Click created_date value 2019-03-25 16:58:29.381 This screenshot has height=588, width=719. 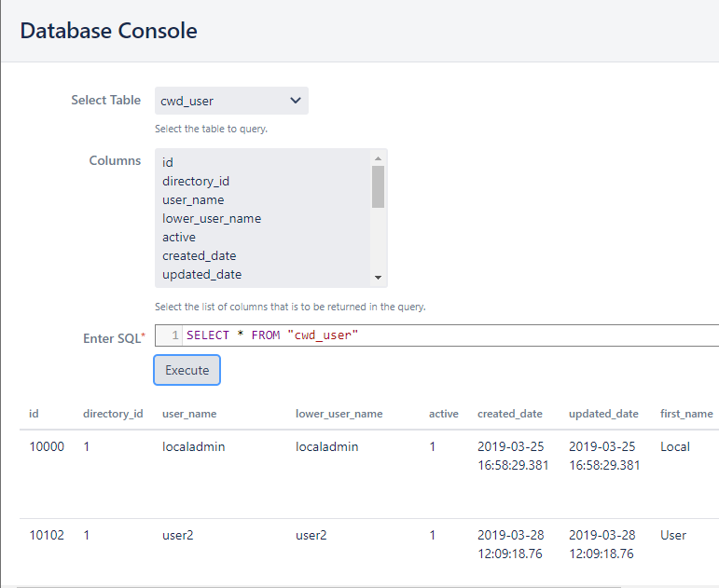coord(513,456)
